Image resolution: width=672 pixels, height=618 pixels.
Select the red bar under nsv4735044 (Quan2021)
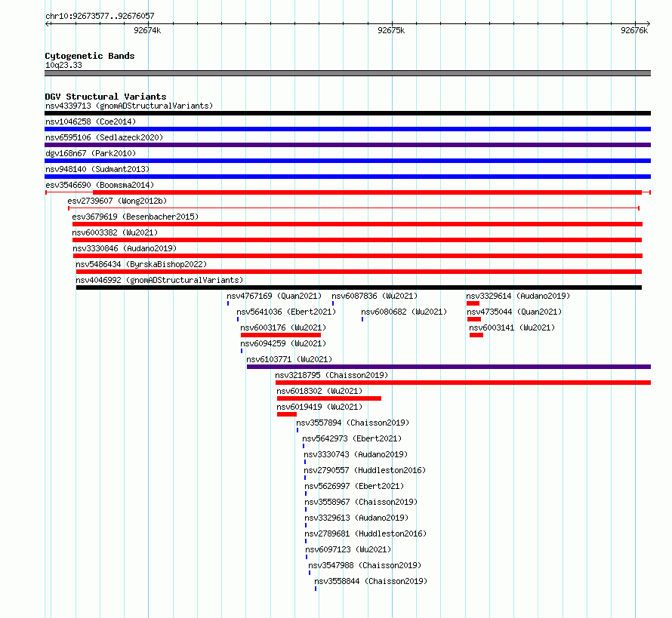(x=474, y=319)
